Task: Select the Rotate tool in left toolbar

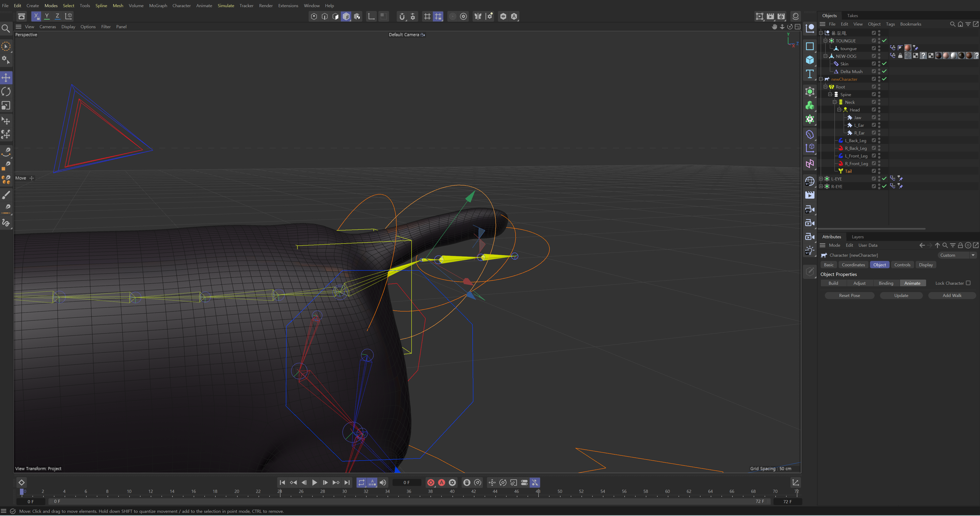Action: 6,92
